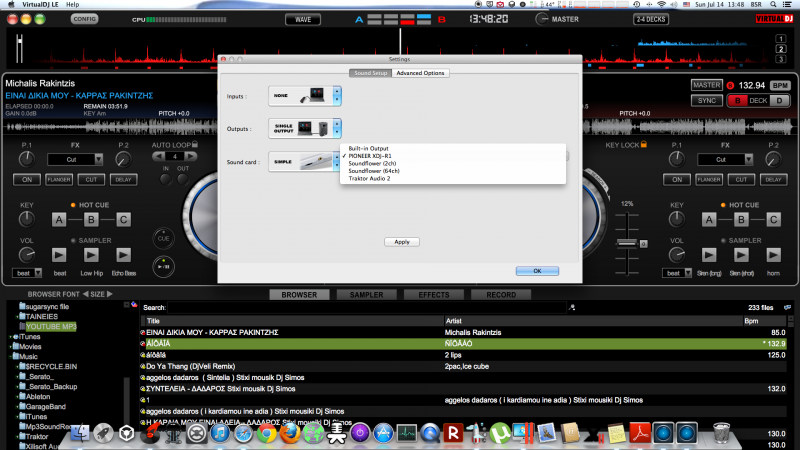
Task: Click the WAVE display button
Action: [x=303, y=19]
